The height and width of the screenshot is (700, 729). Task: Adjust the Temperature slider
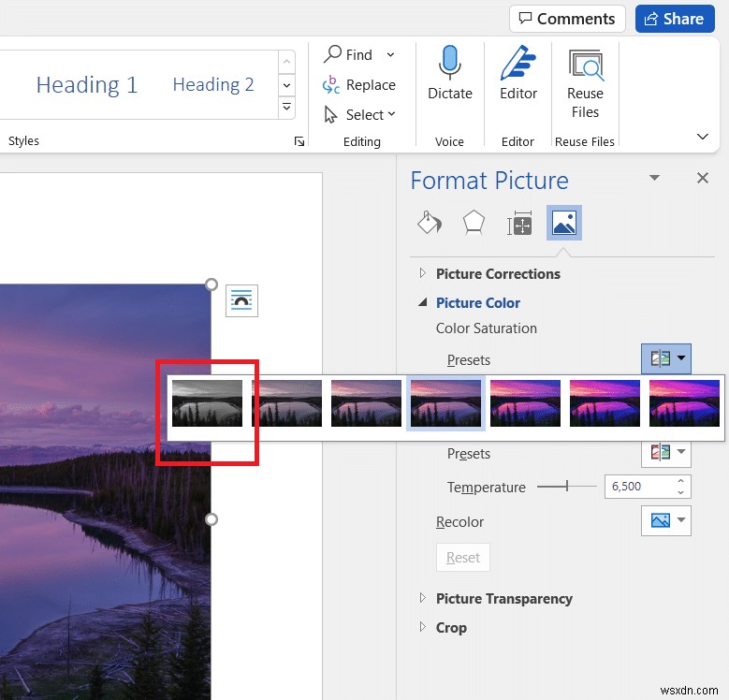[567, 487]
